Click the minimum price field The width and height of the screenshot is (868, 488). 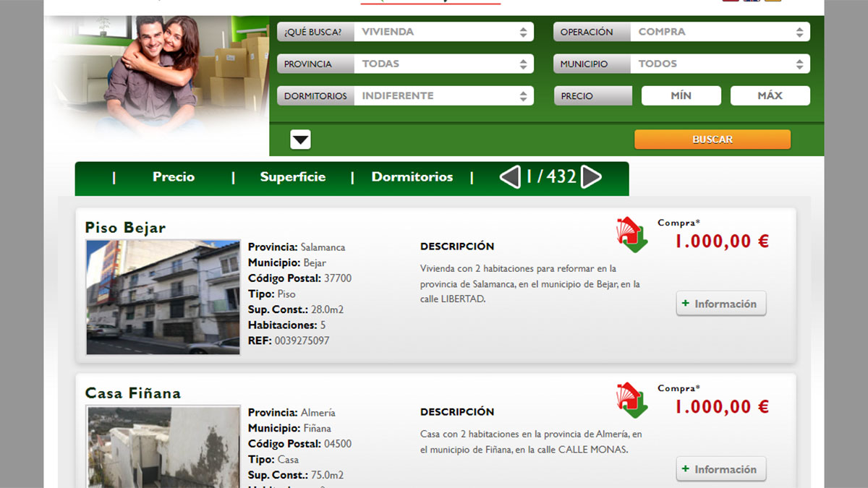(681, 95)
